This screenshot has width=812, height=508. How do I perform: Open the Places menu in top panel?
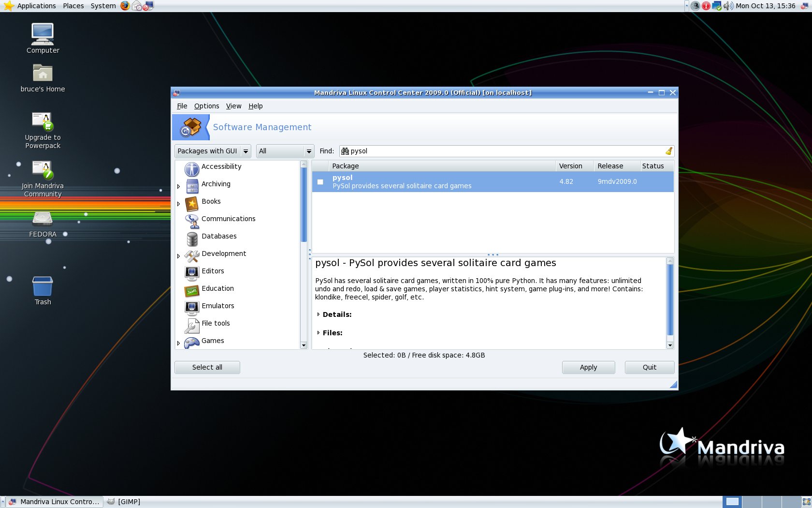73,6
